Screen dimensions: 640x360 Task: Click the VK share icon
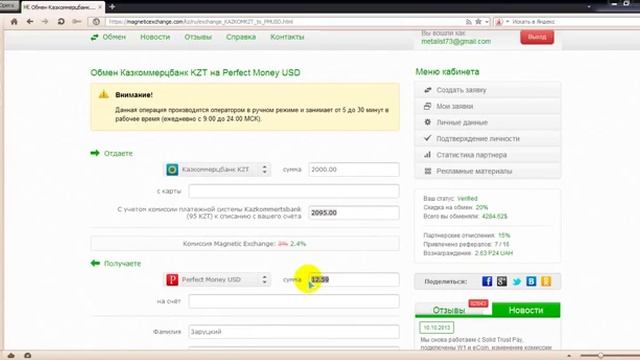click(x=531, y=281)
